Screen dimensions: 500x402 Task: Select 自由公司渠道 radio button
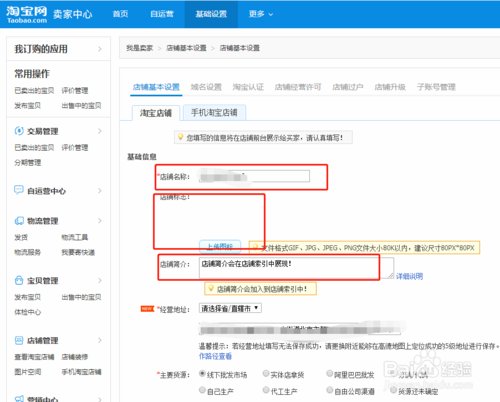pyautogui.click(x=329, y=390)
